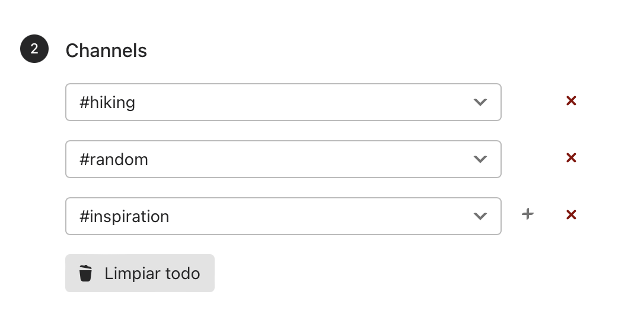Open the #random channel dropdown
644x329 pixels.
[283, 159]
